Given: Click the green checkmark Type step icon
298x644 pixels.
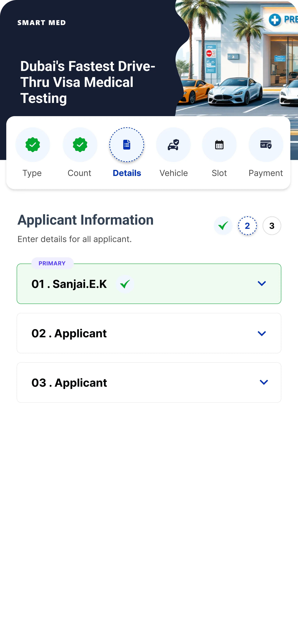Looking at the screenshot, I should pyautogui.click(x=33, y=145).
